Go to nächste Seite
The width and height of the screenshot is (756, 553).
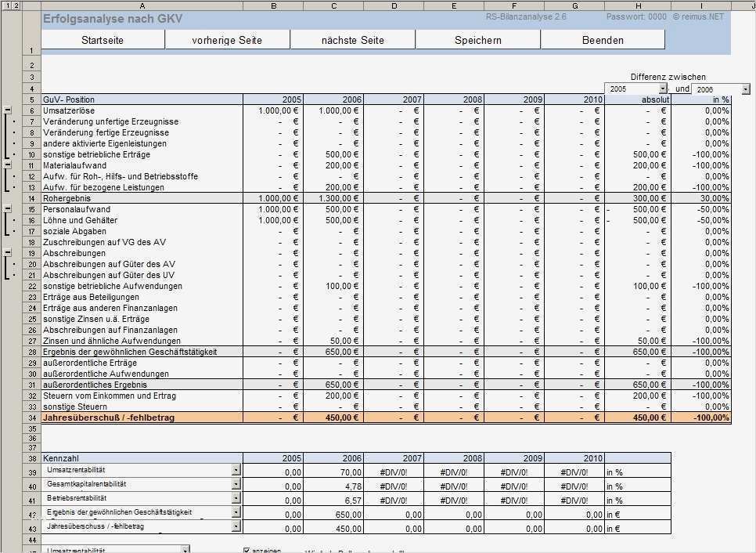[x=353, y=39]
